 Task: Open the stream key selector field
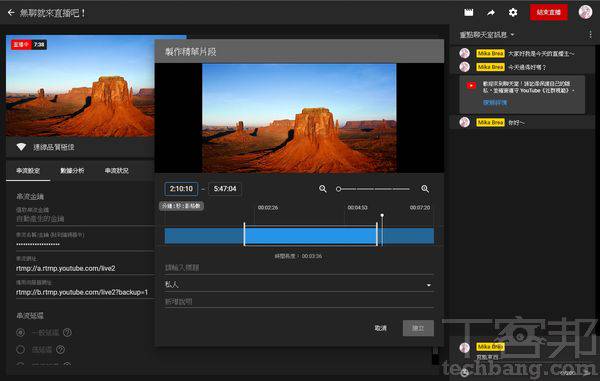pyautogui.click(x=85, y=215)
